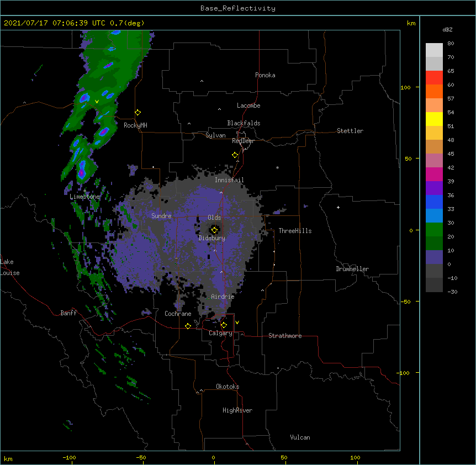Image resolution: width=476 pixels, height=465 pixels.
Task: Click the Cochrane town label
Action: 178,314
